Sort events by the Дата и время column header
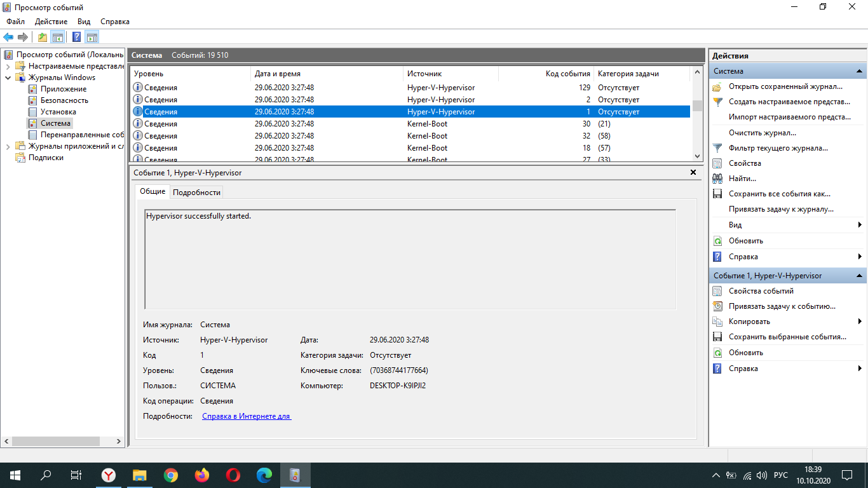Viewport: 868px width, 488px height. pyautogui.click(x=327, y=74)
